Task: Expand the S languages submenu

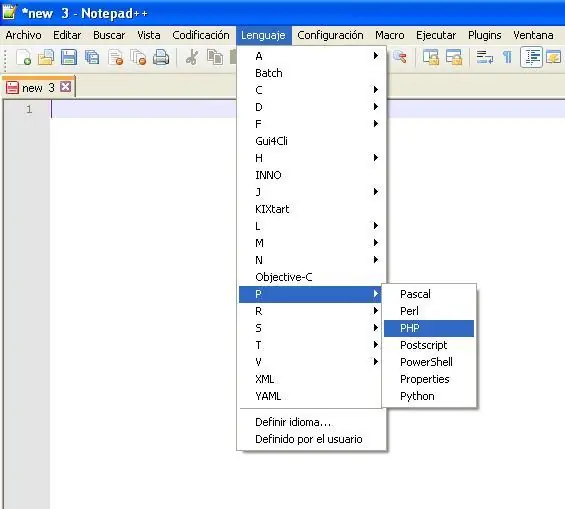Action: click(x=311, y=328)
